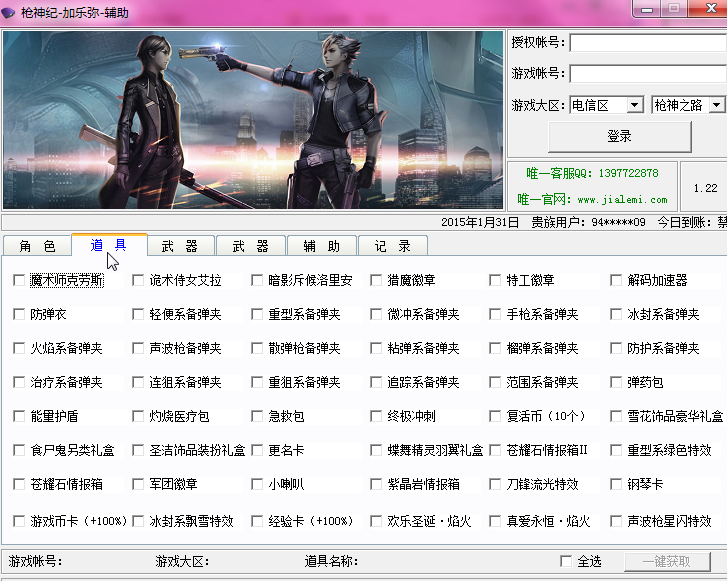Image resolution: width=727 pixels, height=581 pixels.
Task: Check the 圣洁饰品装扮礼盒 checkbox
Action: coord(138,450)
